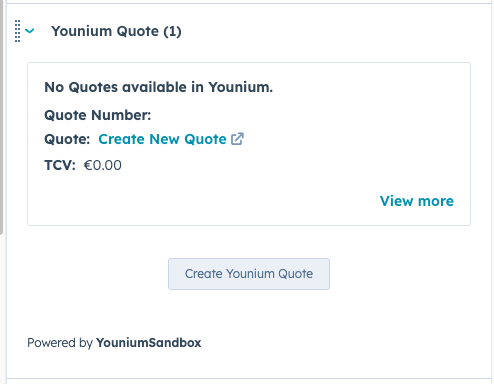Click the No Quotes available in Younium heading
This screenshot has width=494, height=384.
coord(159,87)
